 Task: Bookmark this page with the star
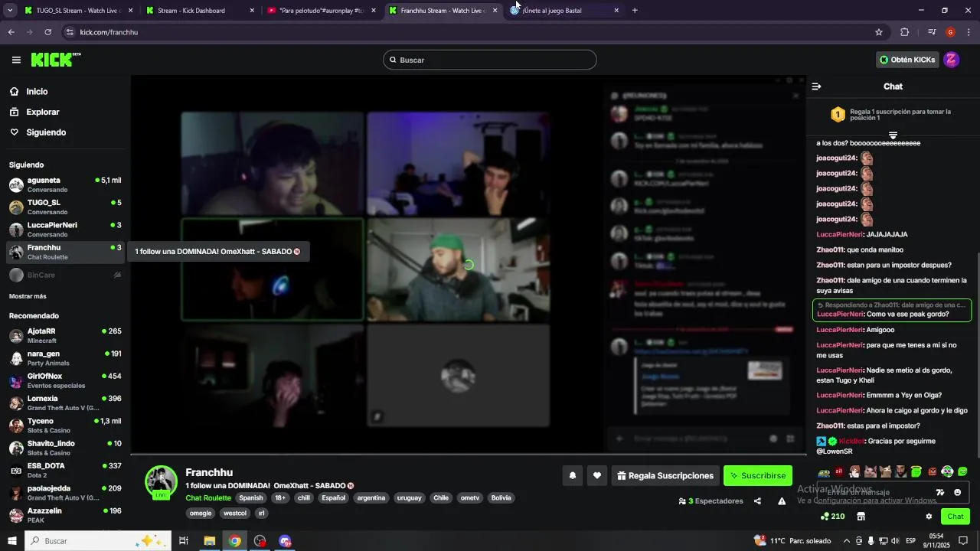pos(879,32)
